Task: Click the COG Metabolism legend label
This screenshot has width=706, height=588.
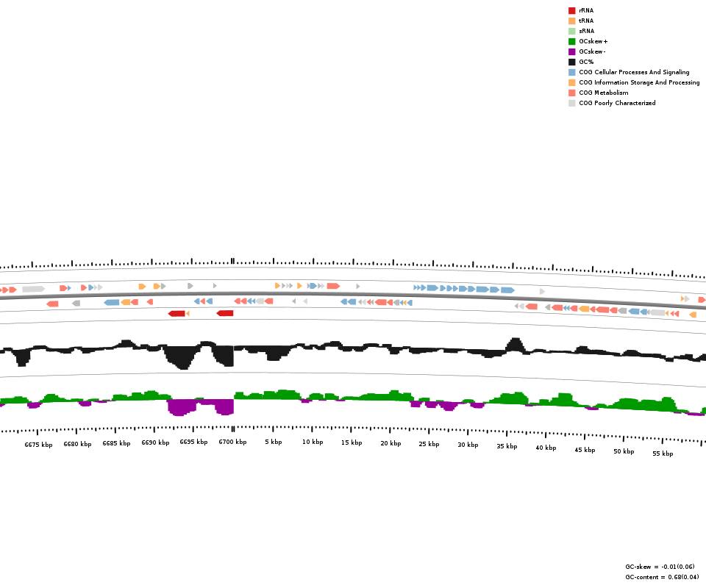Action: [x=603, y=93]
